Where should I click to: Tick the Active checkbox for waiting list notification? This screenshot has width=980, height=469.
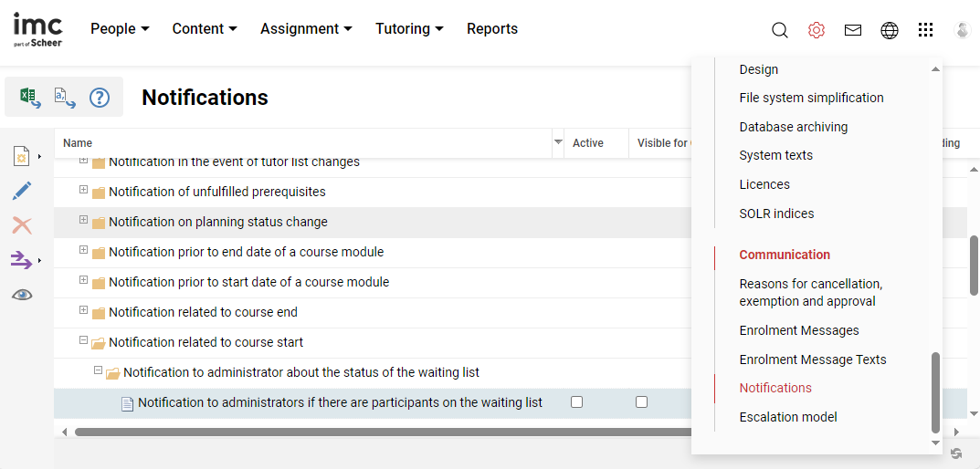click(x=576, y=402)
